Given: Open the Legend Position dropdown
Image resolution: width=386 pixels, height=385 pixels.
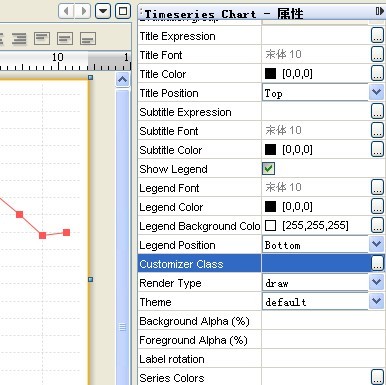Looking at the screenshot, I should coord(377,244).
